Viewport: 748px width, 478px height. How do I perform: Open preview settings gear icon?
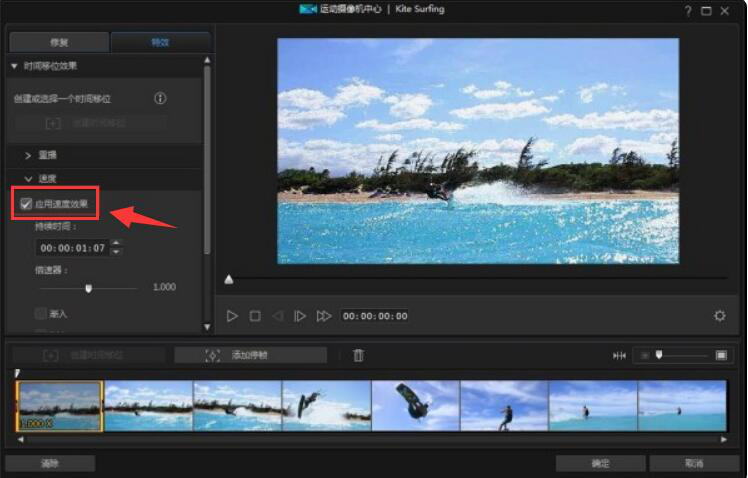tap(719, 316)
